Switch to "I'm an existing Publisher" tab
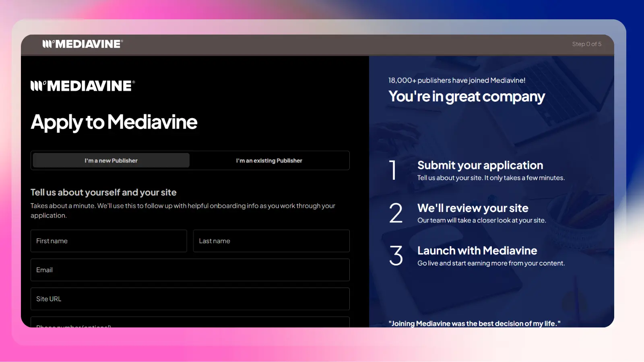644x362 pixels. tap(269, 160)
